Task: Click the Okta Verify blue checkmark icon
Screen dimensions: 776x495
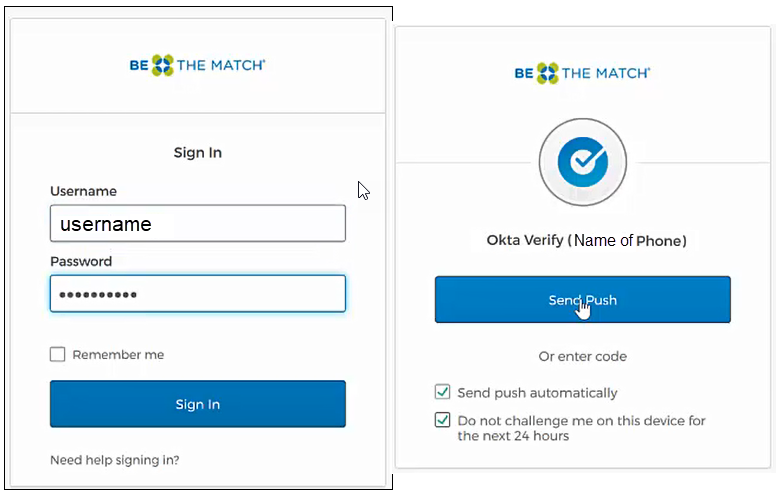Action: 582,163
